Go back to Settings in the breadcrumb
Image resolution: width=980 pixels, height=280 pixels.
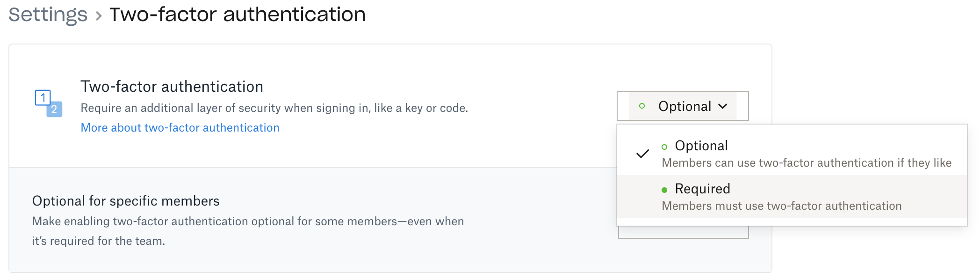click(x=48, y=15)
